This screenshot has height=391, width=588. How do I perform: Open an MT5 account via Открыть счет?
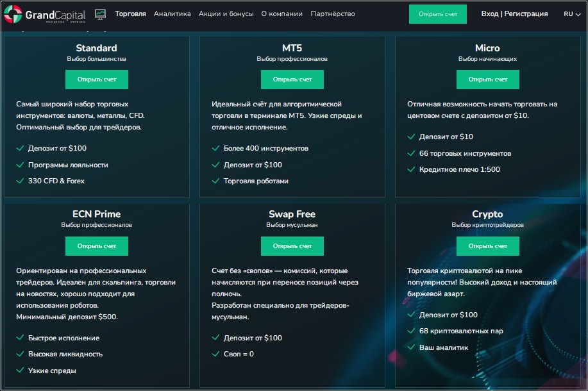(x=292, y=79)
